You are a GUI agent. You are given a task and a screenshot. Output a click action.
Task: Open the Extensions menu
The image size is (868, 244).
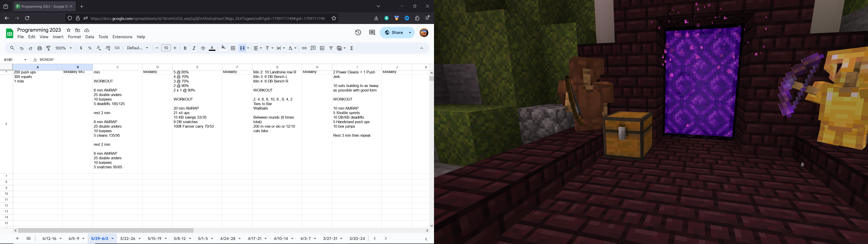[x=122, y=37]
